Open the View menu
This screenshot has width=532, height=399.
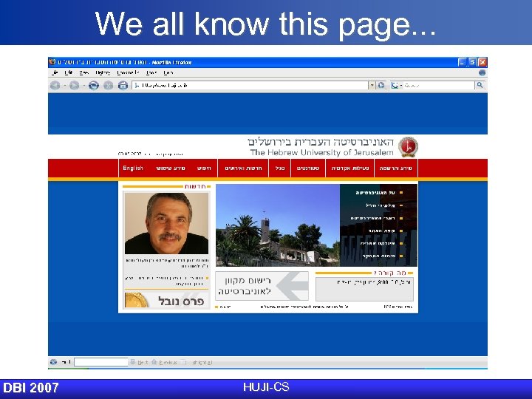point(83,72)
